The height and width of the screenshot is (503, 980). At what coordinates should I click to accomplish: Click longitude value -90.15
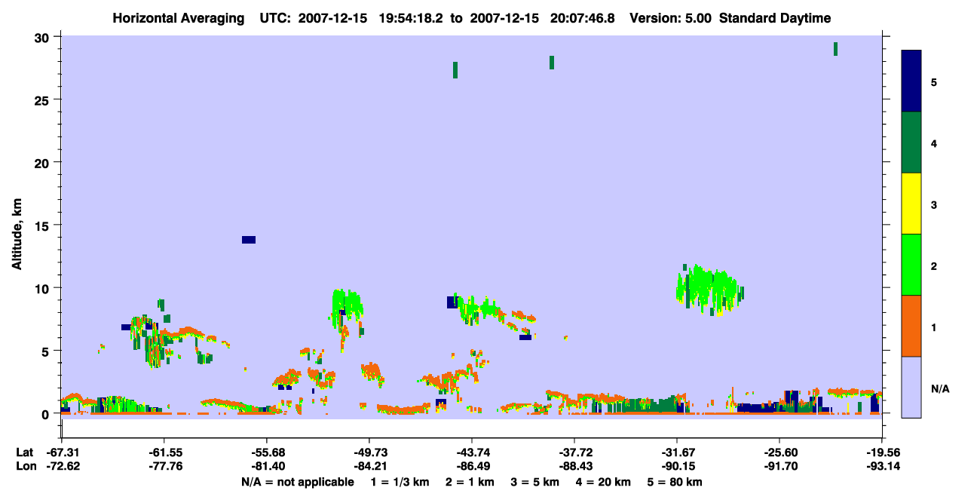(x=677, y=466)
